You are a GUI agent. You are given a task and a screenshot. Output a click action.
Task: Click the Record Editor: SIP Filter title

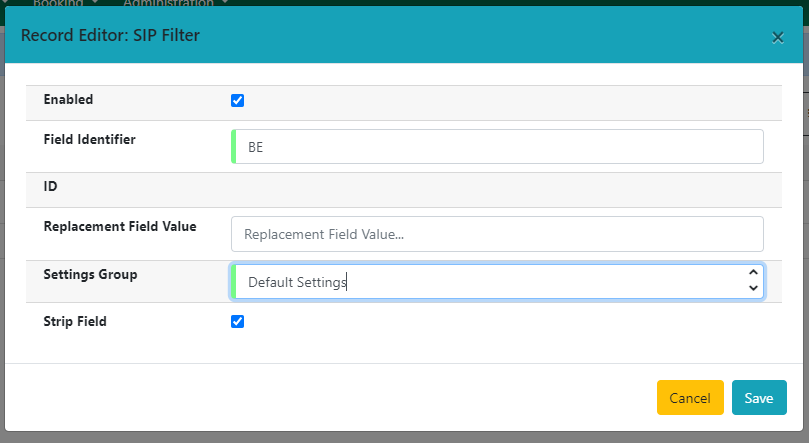(110, 37)
